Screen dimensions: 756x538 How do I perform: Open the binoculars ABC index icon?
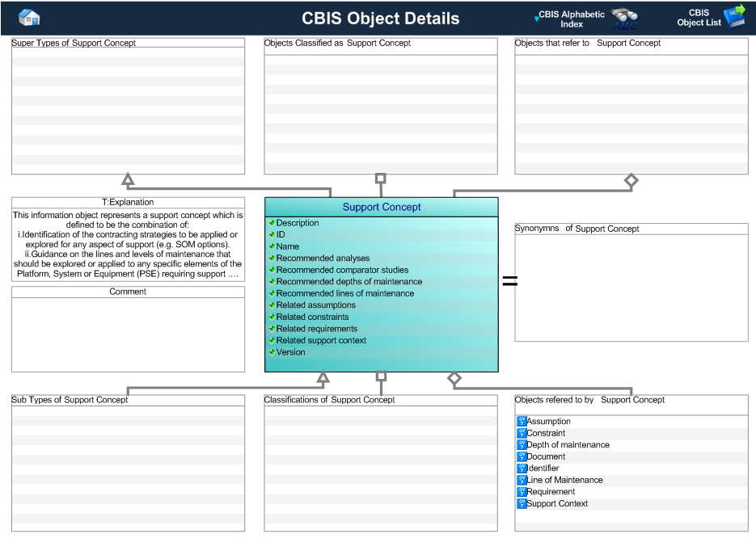click(x=625, y=19)
